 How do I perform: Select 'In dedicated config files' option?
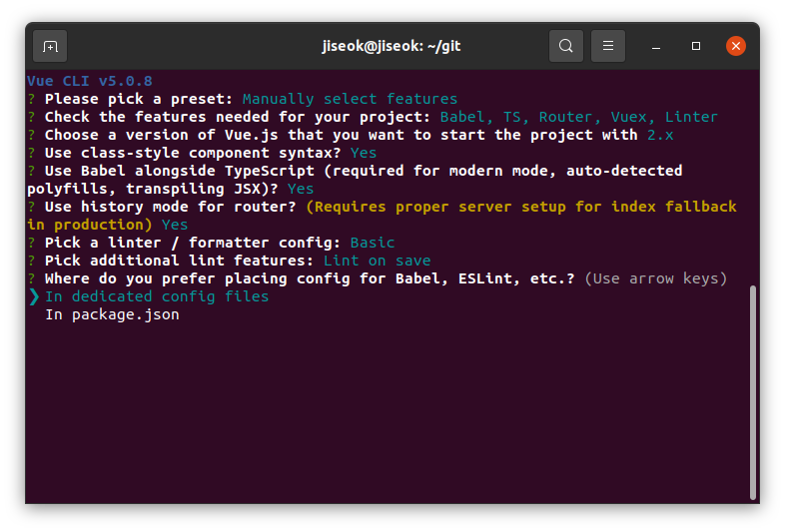pyautogui.click(x=157, y=296)
